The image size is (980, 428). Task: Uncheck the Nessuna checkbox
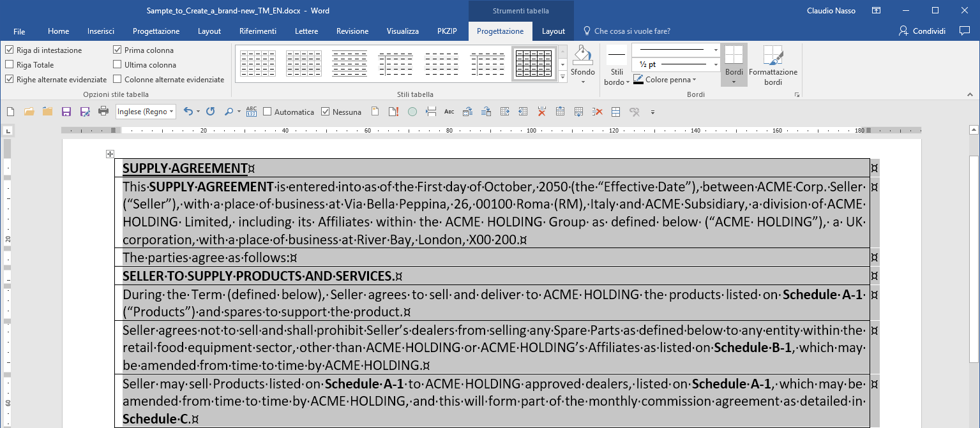pyautogui.click(x=326, y=112)
